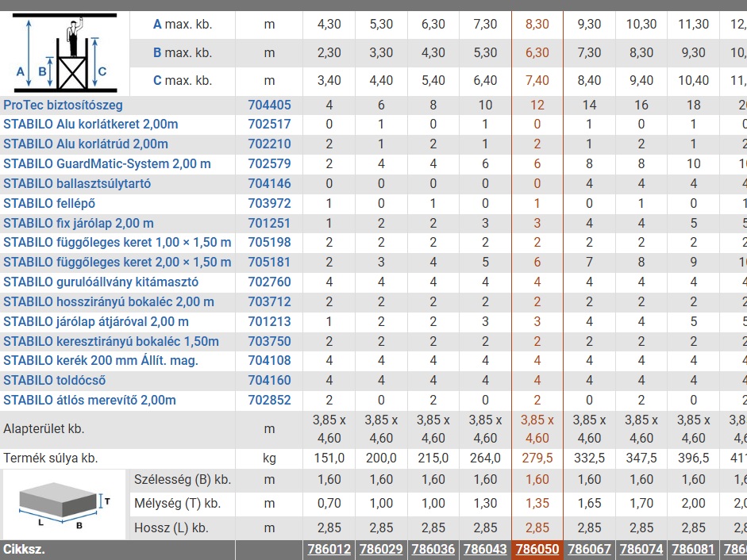Click article number 701213
The image size is (747, 560).
tap(269, 322)
